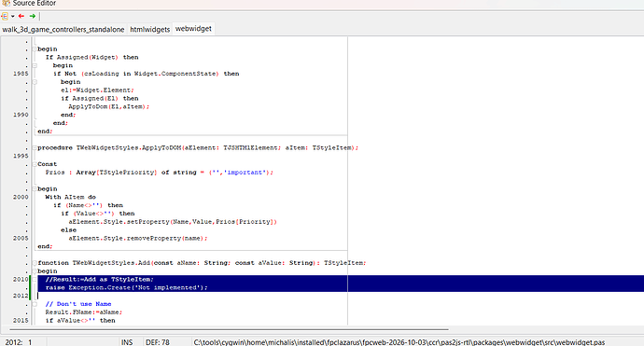Click line number 2012 in the gutter
Image resolution: width=644 pixels, height=346 pixels.
[x=21, y=296]
